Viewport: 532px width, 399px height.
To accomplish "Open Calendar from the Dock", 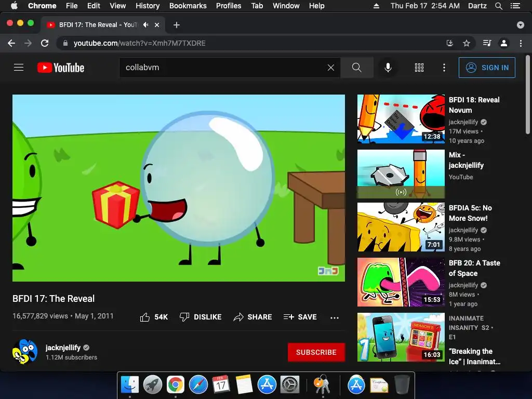I will click(x=221, y=384).
